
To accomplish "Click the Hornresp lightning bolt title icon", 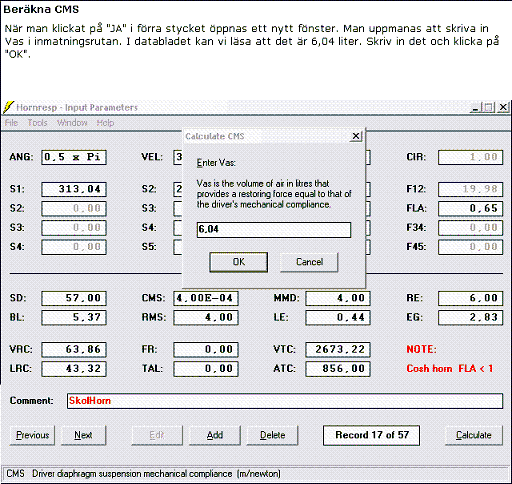I will (8, 107).
